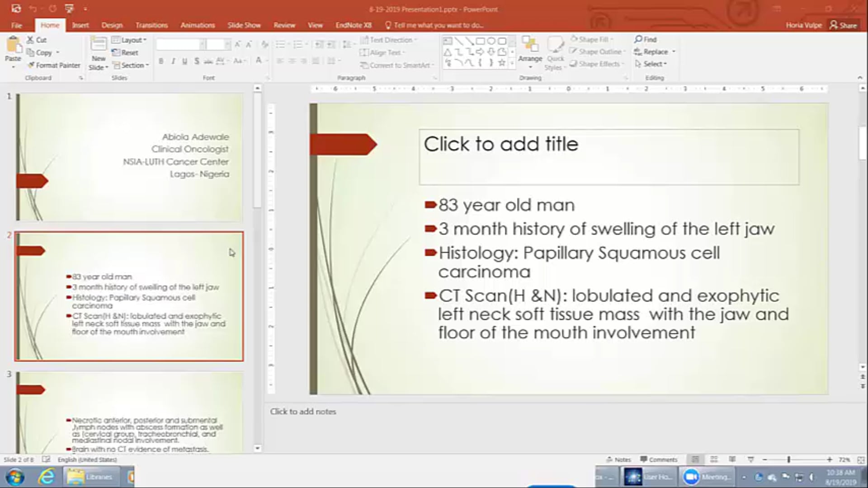Click the Replace button

[654, 52]
